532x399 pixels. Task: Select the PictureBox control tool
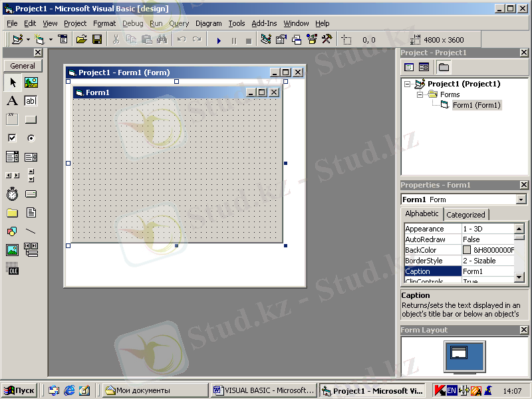pos(31,82)
